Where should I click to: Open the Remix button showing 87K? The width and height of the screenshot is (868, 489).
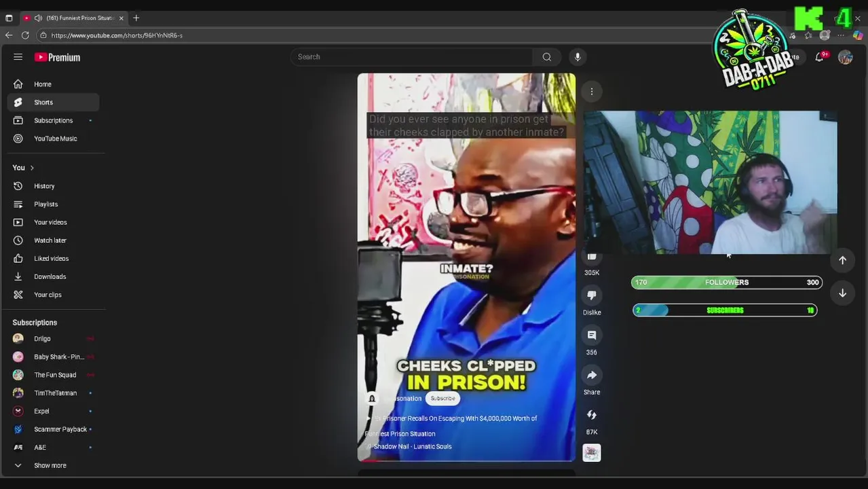point(592,415)
